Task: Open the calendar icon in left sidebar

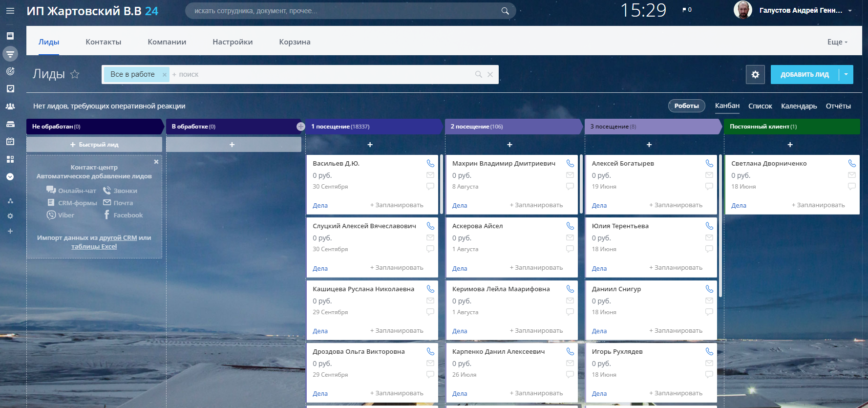Action: pyautogui.click(x=10, y=141)
